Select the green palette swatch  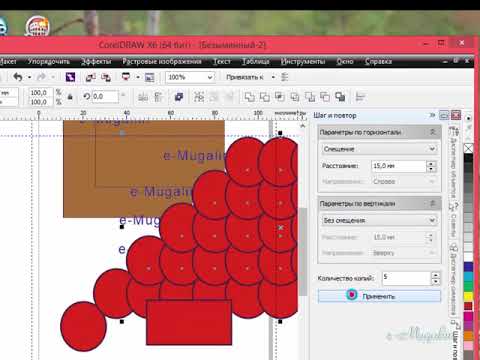(468, 286)
